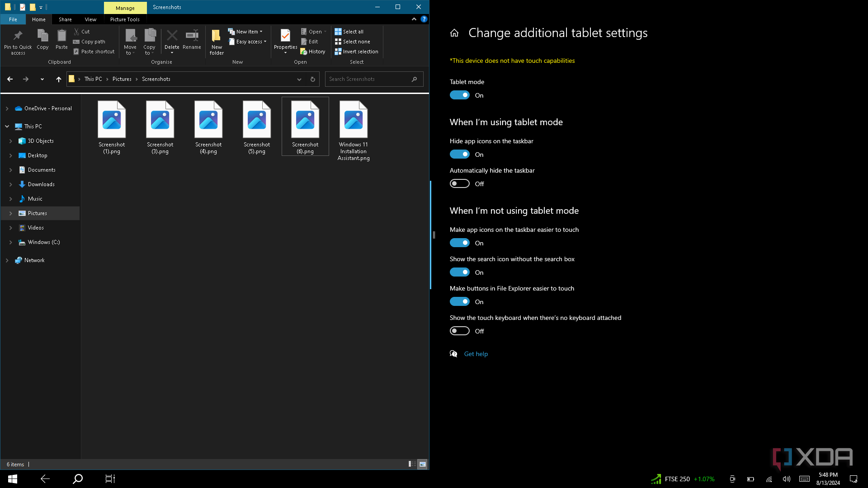Create a New folder
Image resolution: width=868 pixels, height=488 pixels.
pyautogui.click(x=217, y=42)
